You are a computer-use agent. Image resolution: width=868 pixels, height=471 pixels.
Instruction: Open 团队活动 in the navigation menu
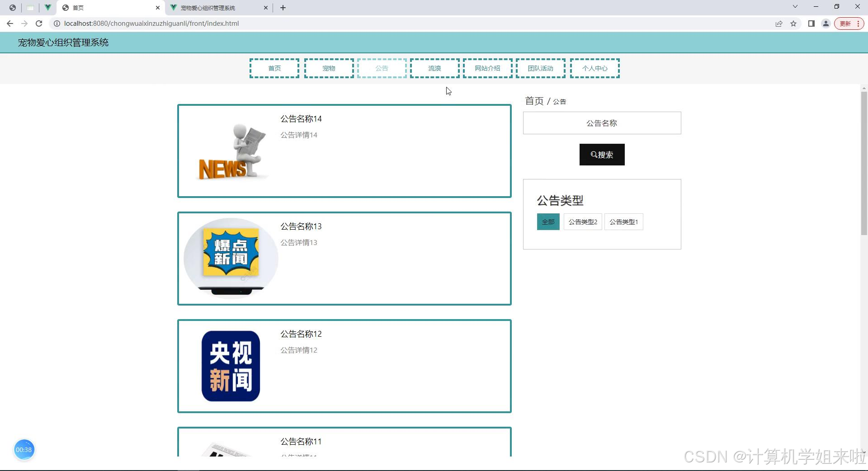point(541,68)
